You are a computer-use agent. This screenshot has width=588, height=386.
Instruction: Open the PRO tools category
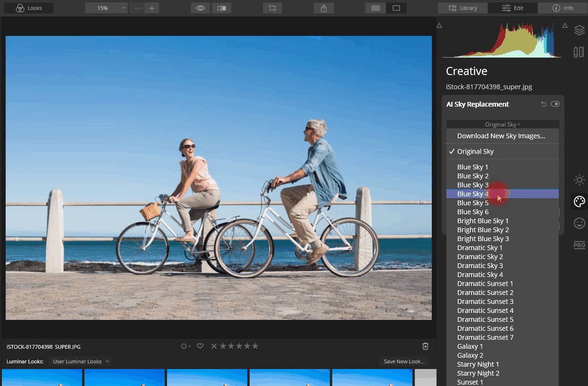point(579,245)
